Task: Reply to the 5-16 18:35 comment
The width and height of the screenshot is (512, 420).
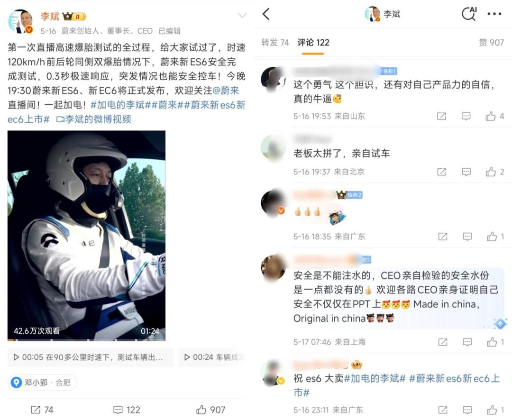Action: [x=467, y=237]
